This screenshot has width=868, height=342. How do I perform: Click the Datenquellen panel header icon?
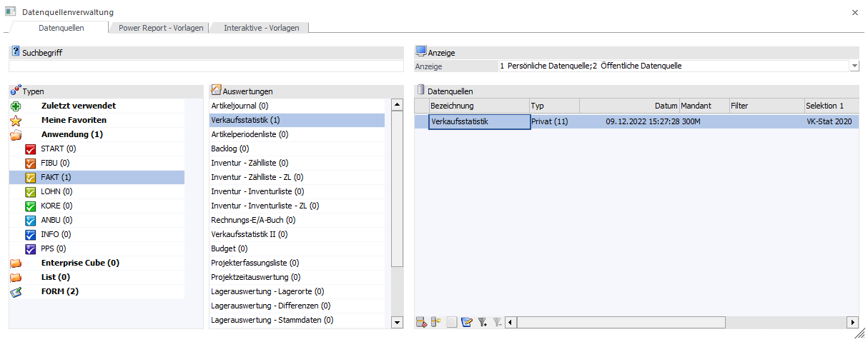[x=420, y=91]
